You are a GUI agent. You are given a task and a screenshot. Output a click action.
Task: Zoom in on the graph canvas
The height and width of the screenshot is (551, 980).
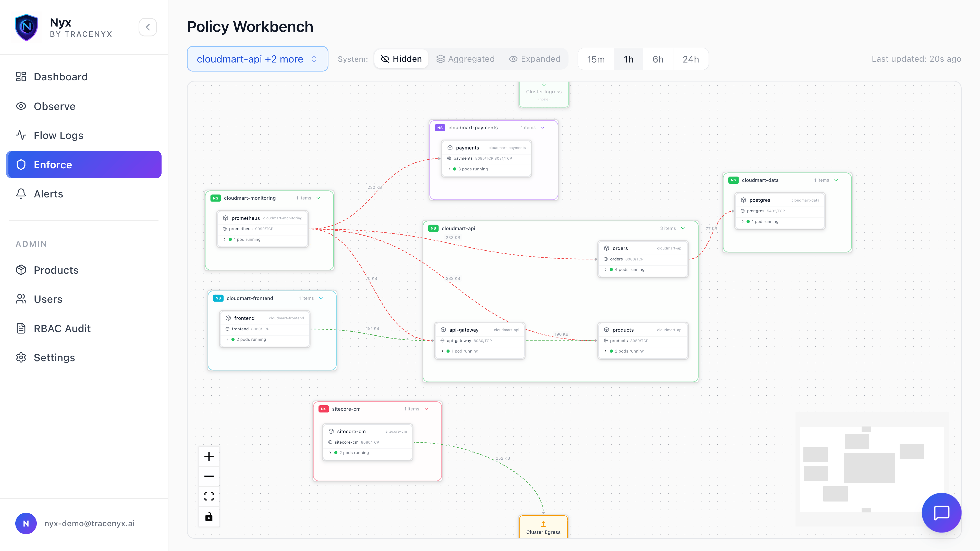point(209,457)
